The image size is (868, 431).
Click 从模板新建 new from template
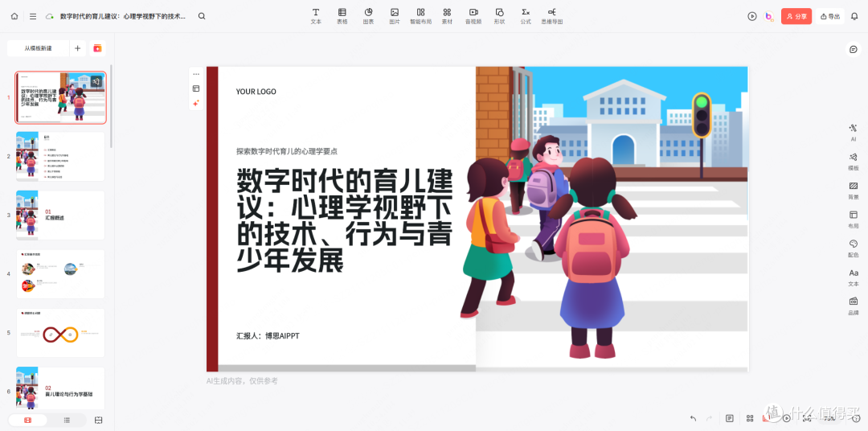(39, 48)
